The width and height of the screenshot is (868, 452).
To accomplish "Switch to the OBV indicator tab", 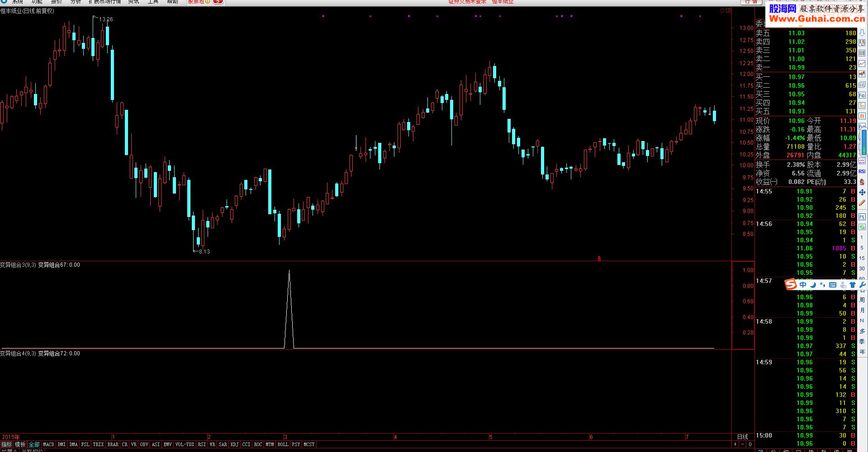I will 144,444.
